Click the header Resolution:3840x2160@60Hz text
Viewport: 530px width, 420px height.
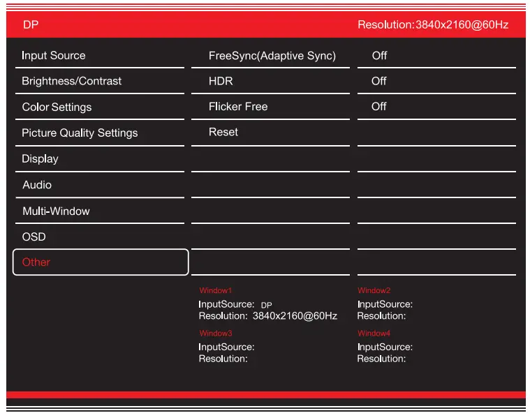pyautogui.click(x=433, y=24)
